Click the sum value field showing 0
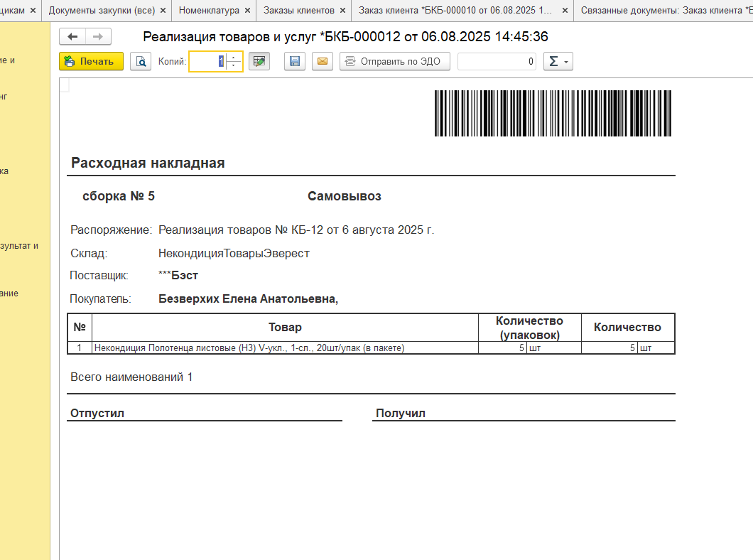Screen dimensions: 753x560 pyautogui.click(x=497, y=62)
